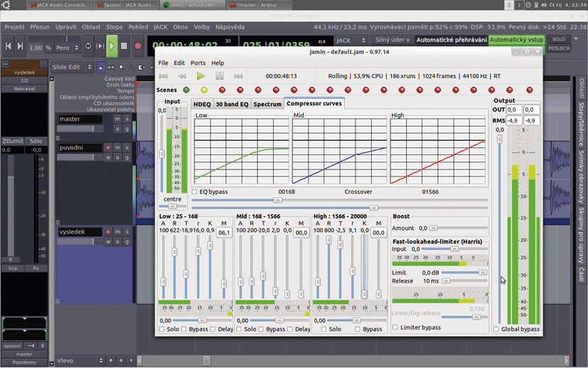
Task: Open the Vlevo zoom focus dropdown
Action: coord(80,360)
